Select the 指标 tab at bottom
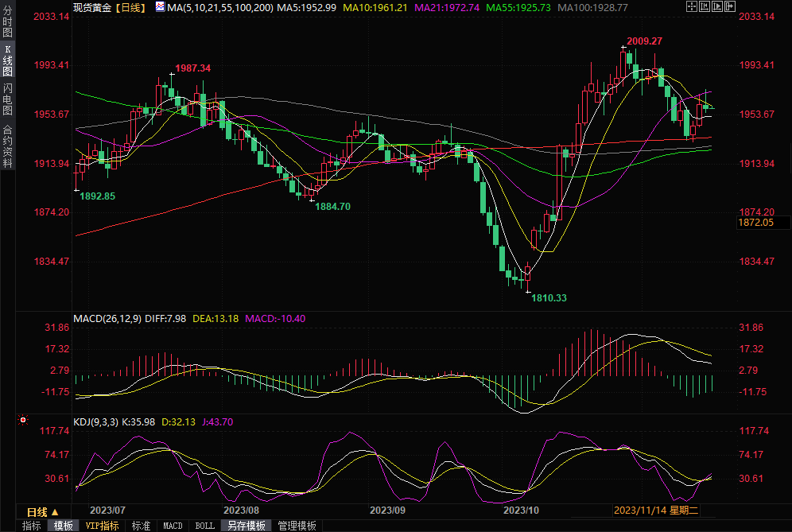 tap(32, 526)
